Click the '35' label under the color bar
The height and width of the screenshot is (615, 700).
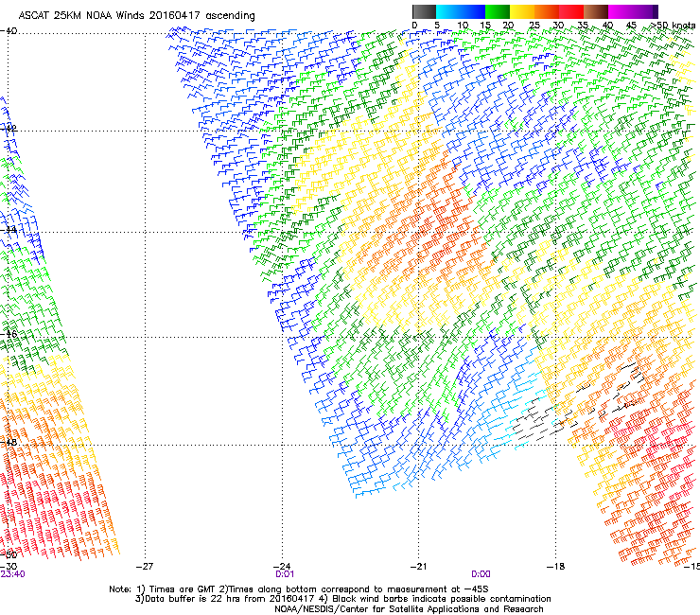click(583, 26)
